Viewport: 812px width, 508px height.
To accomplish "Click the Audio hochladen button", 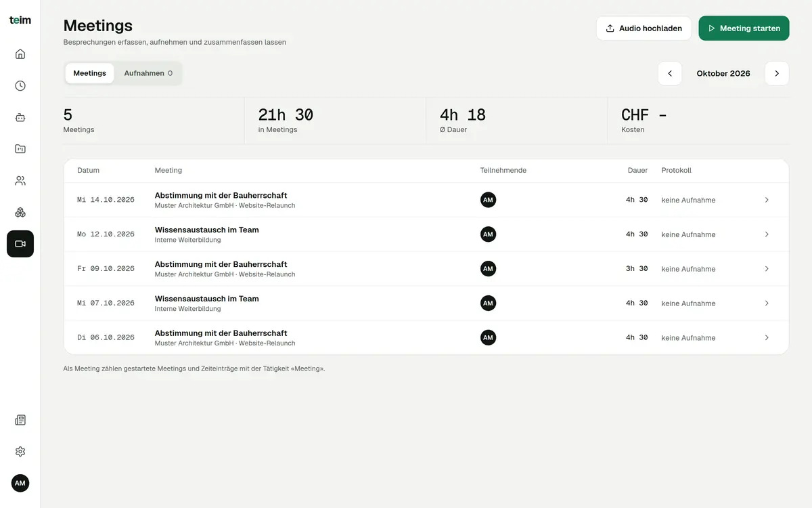I will point(644,28).
